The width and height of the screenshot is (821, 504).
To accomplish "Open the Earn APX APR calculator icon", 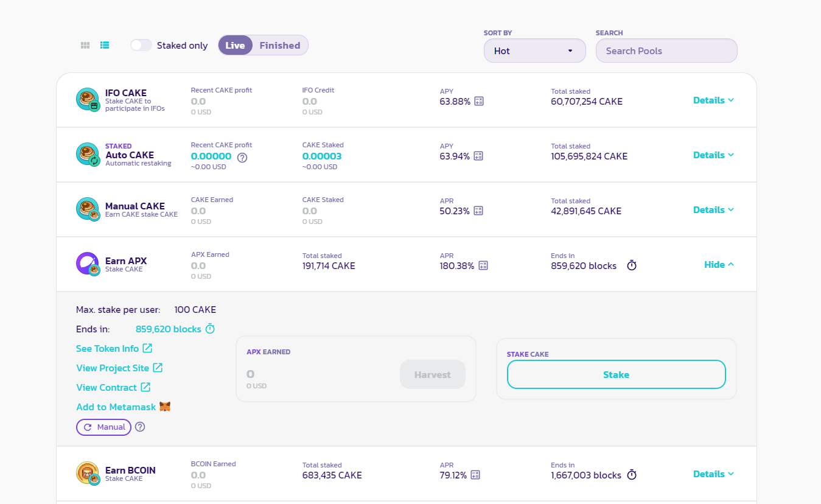I will click(483, 266).
